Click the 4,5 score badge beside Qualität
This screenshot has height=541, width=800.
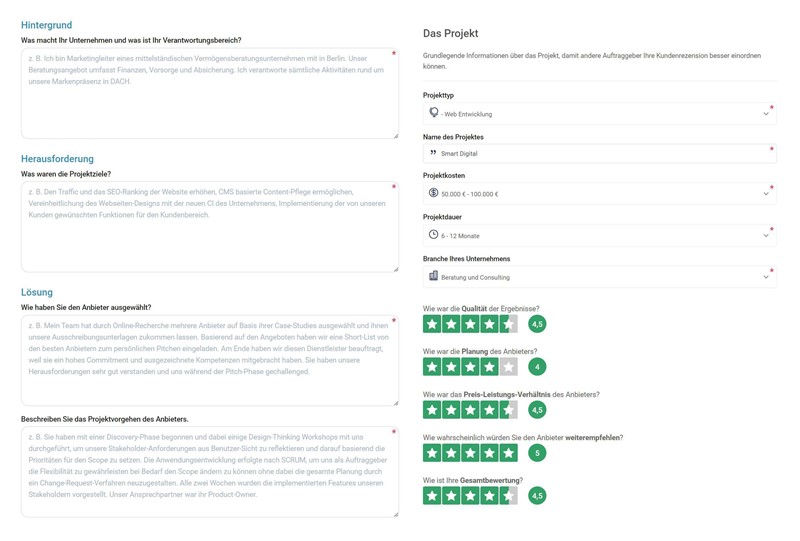point(537,324)
